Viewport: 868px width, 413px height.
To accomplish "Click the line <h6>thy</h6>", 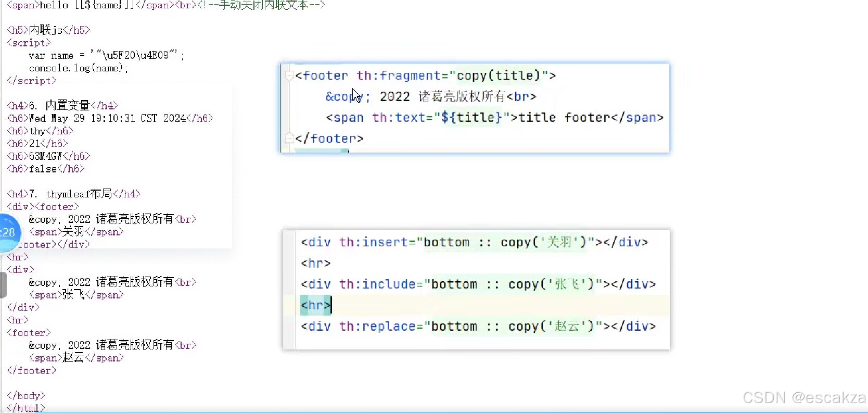I will (40, 131).
